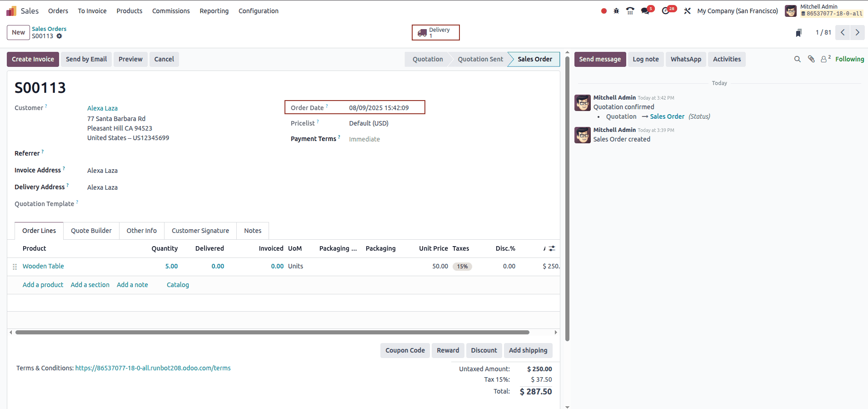The width and height of the screenshot is (868, 409).
Task: Click the Discount button
Action: pyautogui.click(x=484, y=350)
